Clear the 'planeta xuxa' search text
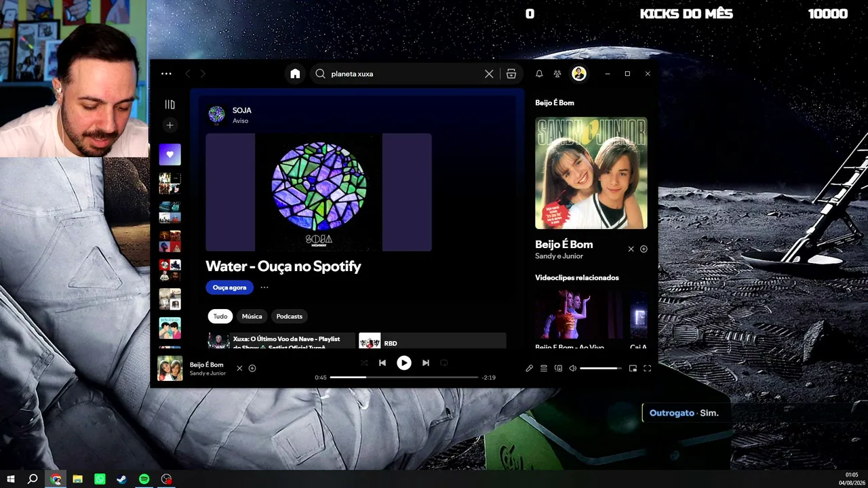 click(x=489, y=74)
